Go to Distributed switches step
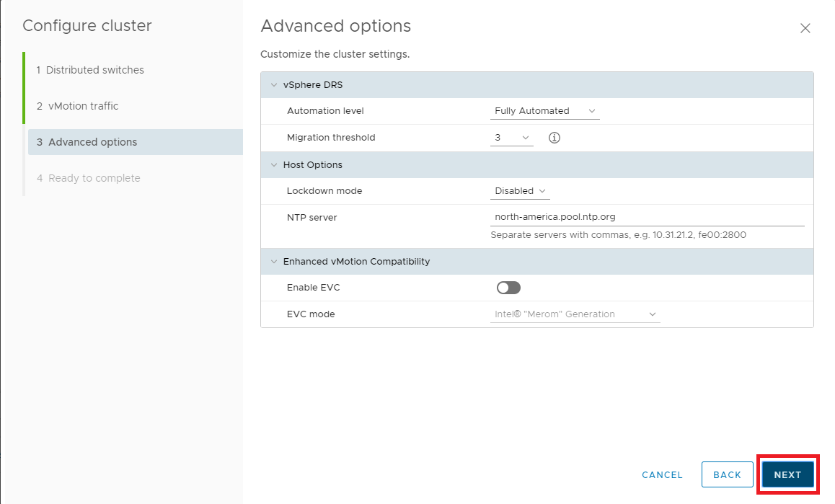 point(94,70)
